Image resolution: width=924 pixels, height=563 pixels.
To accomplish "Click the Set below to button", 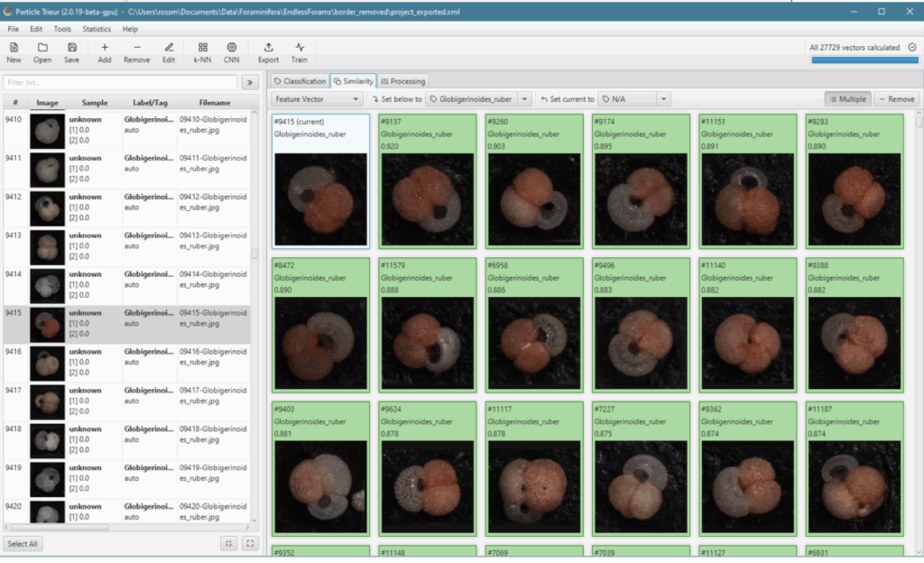I will [396, 99].
